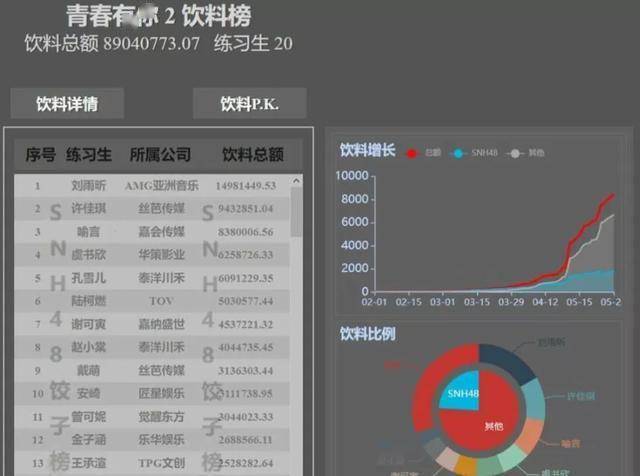This screenshot has width=640, height=476.
Task: Click company cell 华策影业
Action: [162, 255]
